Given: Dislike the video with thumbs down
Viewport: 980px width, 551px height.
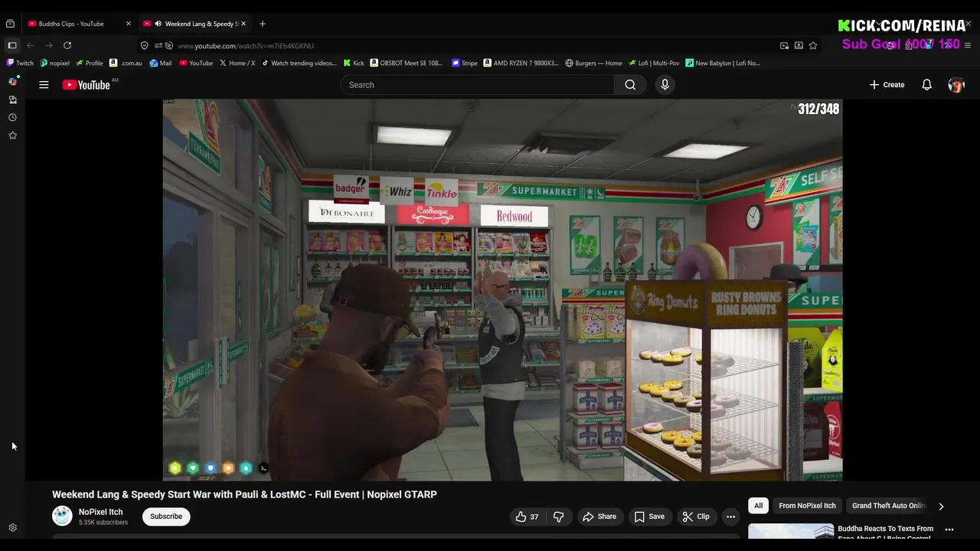Looking at the screenshot, I should (x=558, y=517).
